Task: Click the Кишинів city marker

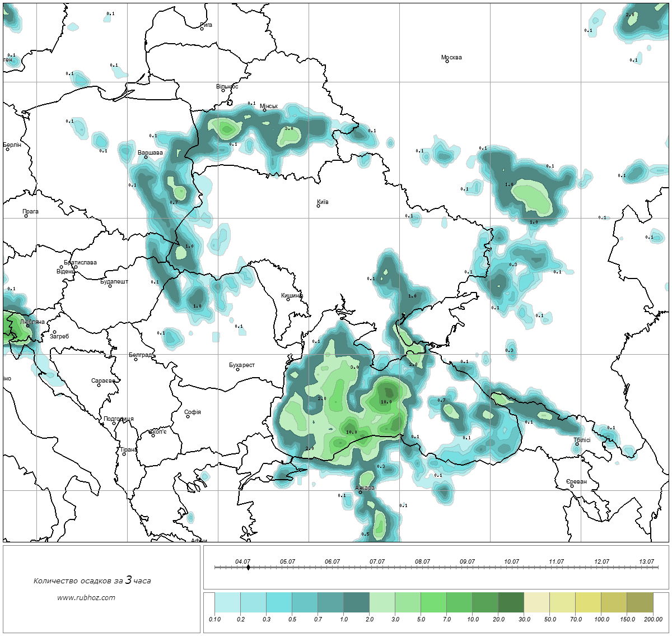Action: pos(288,299)
